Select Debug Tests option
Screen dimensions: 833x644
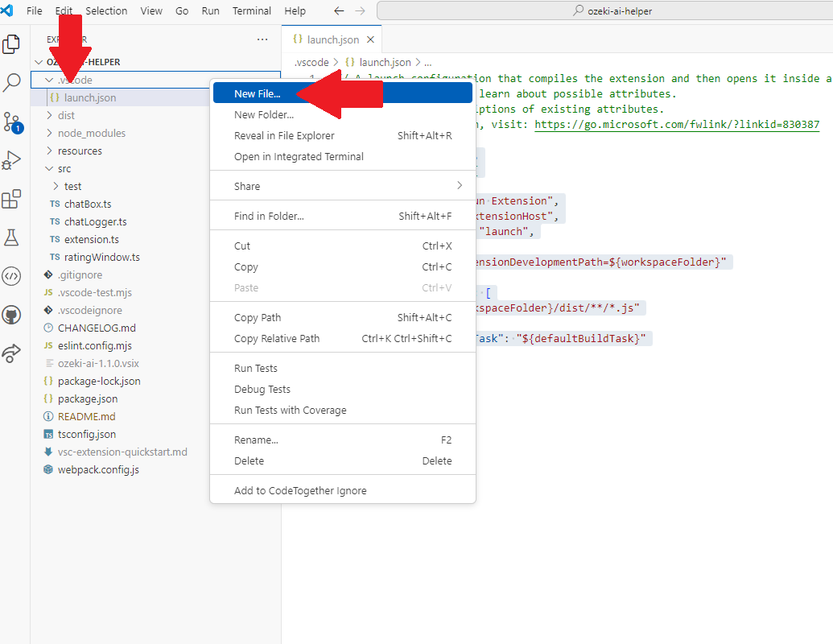click(343, 390)
